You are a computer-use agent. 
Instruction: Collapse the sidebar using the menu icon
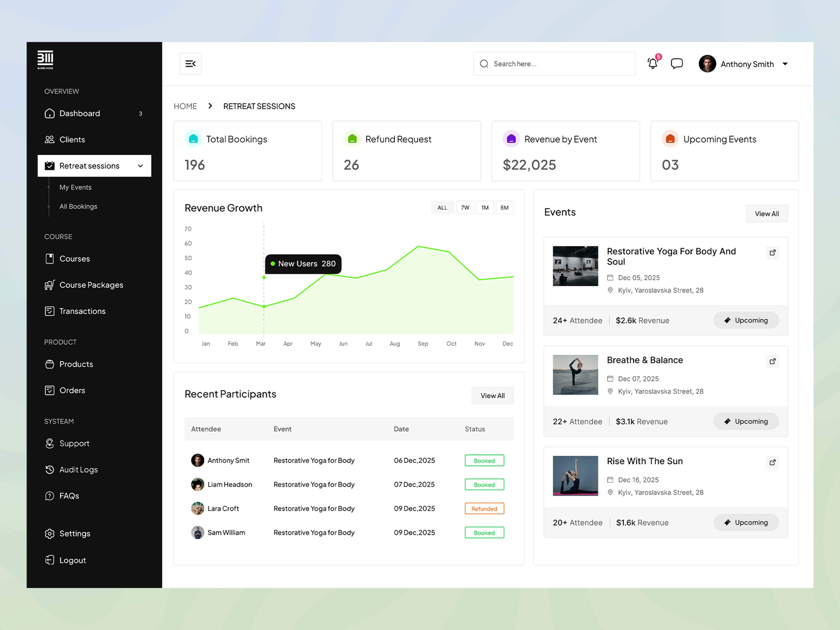[x=190, y=63]
